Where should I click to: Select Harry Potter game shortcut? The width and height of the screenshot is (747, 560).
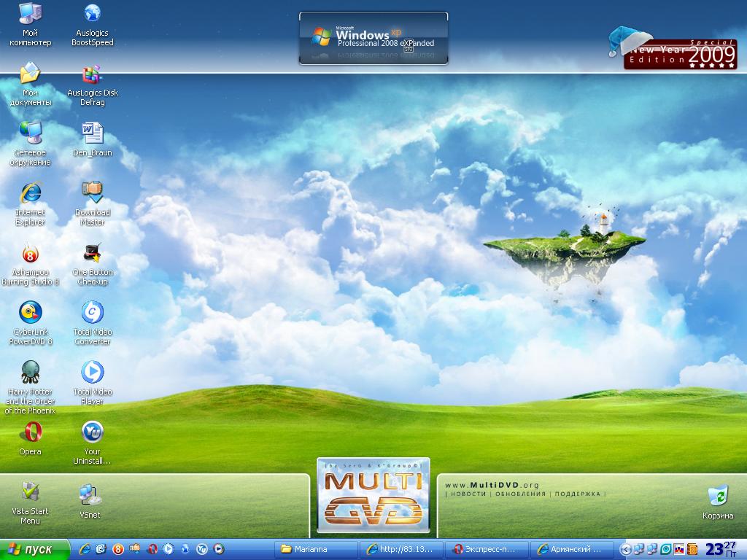tap(30, 373)
